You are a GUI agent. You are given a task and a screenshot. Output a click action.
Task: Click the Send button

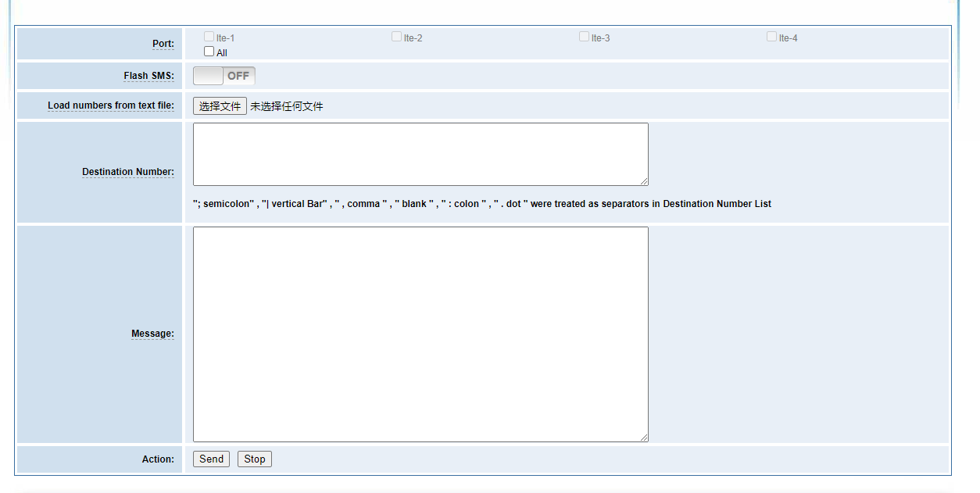coord(211,459)
